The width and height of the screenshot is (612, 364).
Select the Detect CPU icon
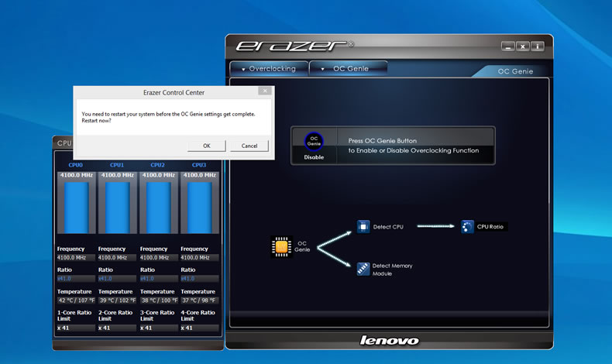pos(363,227)
